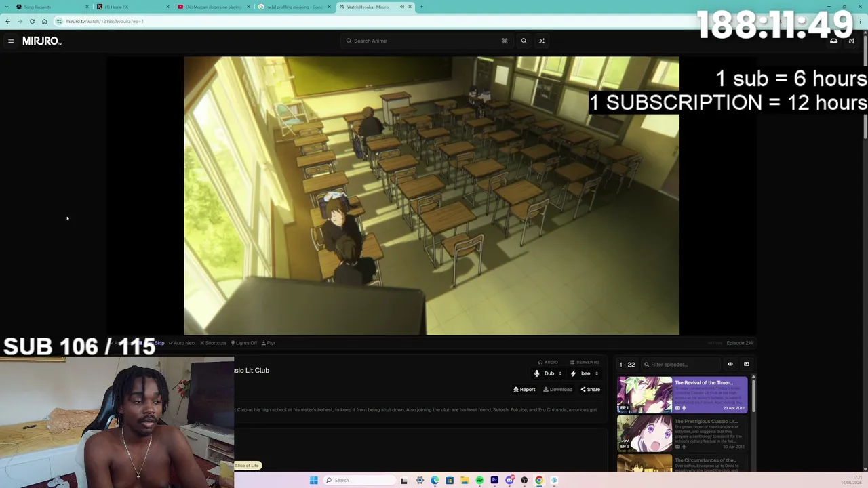This screenshot has width=868, height=488.
Task: Pick a random anime with shuffle icon
Action: 542,41
